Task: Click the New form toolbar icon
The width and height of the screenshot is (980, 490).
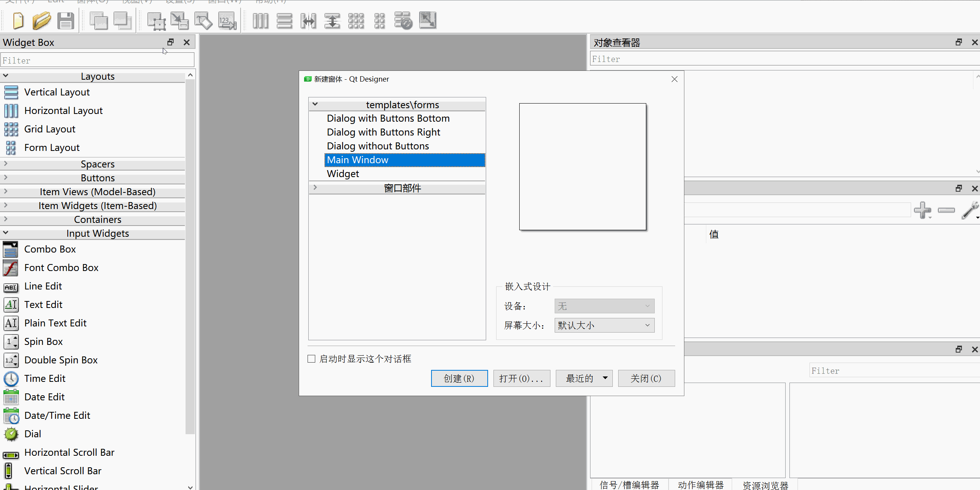Action: (x=18, y=20)
